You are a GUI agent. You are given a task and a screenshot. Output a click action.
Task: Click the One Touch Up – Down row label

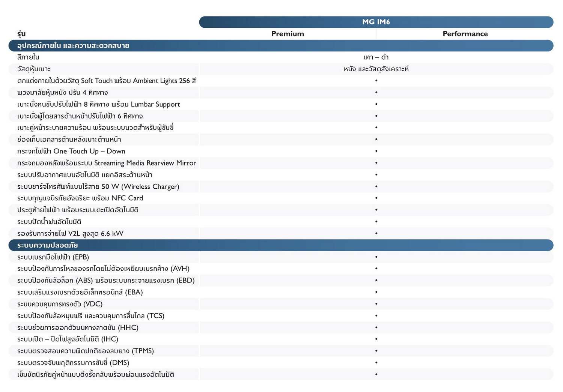point(71,151)
